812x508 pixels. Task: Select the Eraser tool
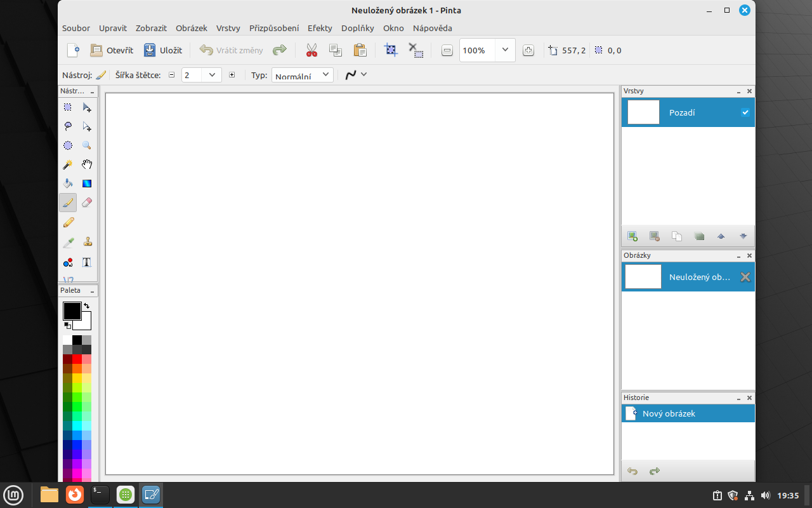click(x=87, y=203)
